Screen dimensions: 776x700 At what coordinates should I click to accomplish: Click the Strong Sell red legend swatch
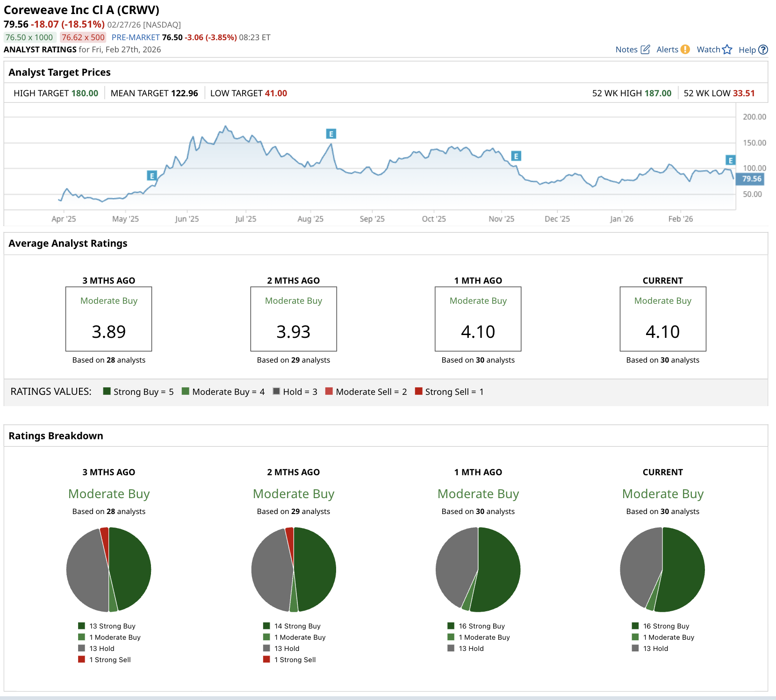[418, 392]
